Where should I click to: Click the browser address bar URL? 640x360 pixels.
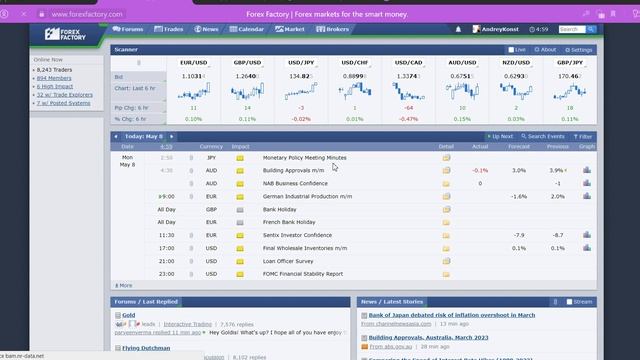(x=87, y=14)
